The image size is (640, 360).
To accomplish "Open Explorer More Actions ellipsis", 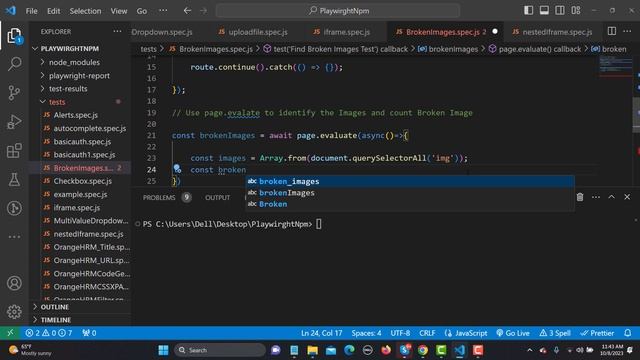I will point(117,31).
